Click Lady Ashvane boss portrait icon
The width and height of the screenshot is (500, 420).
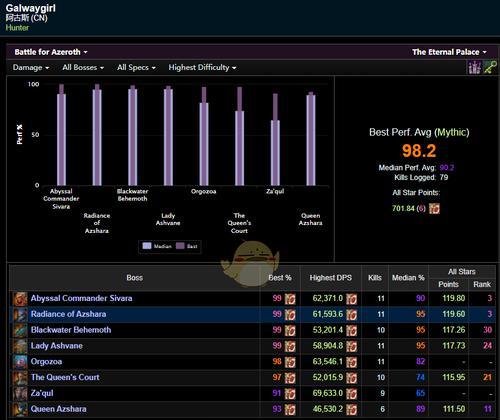[20, 346]
